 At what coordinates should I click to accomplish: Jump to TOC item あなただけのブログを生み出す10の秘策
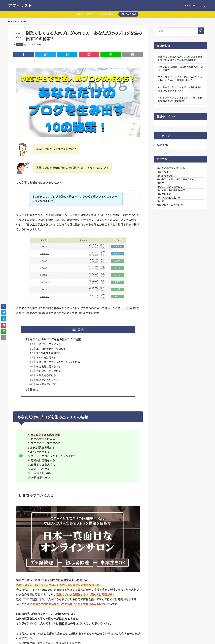point(55,339)
